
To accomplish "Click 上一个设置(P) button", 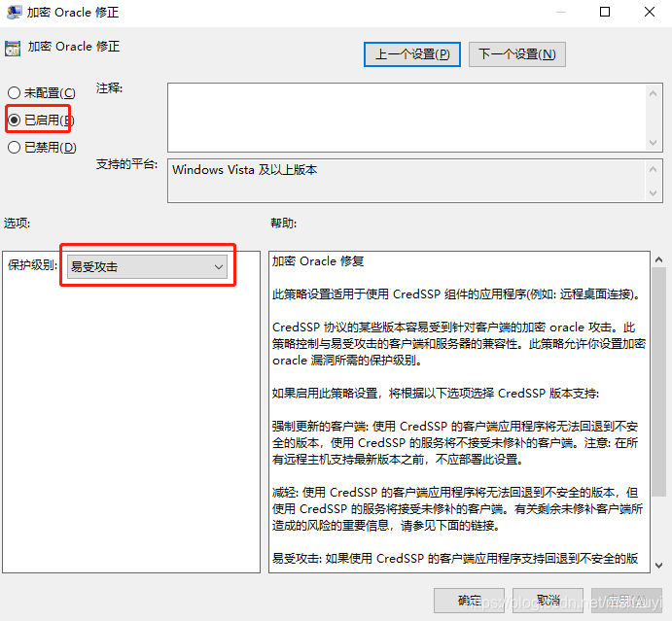I will point(412,54).
